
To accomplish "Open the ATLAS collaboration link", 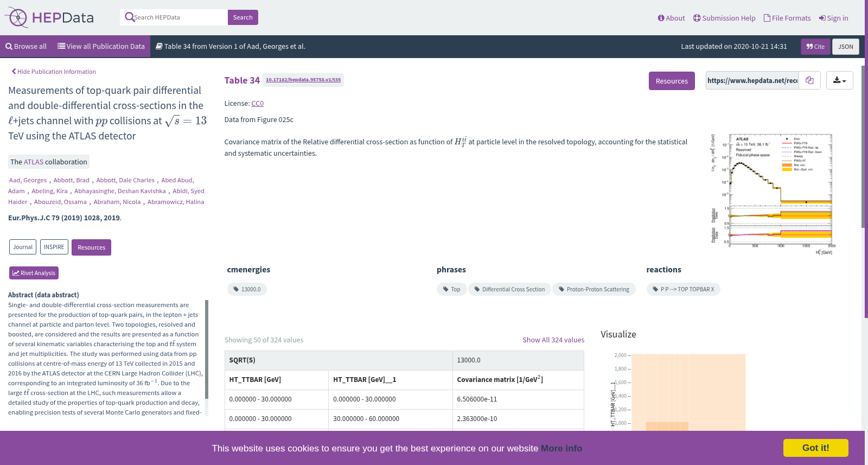I will [x=33, y=162].
